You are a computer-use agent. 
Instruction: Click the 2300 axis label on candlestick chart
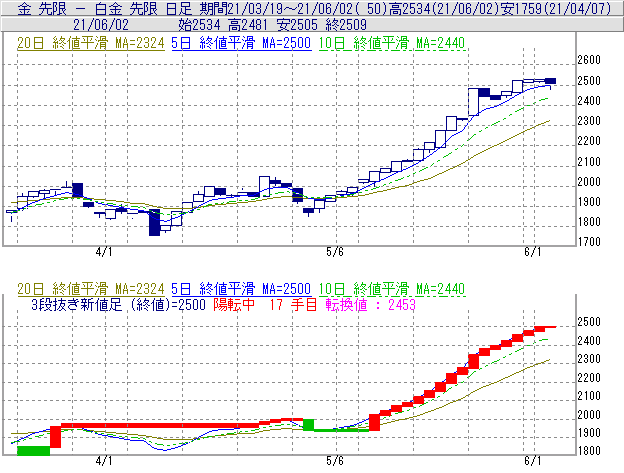589,121
